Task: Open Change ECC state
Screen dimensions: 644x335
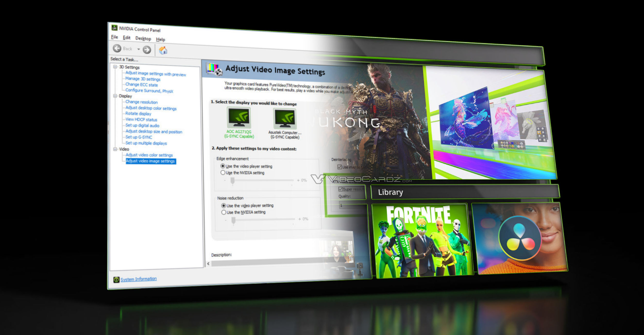Action: click(x=141, y=85)
